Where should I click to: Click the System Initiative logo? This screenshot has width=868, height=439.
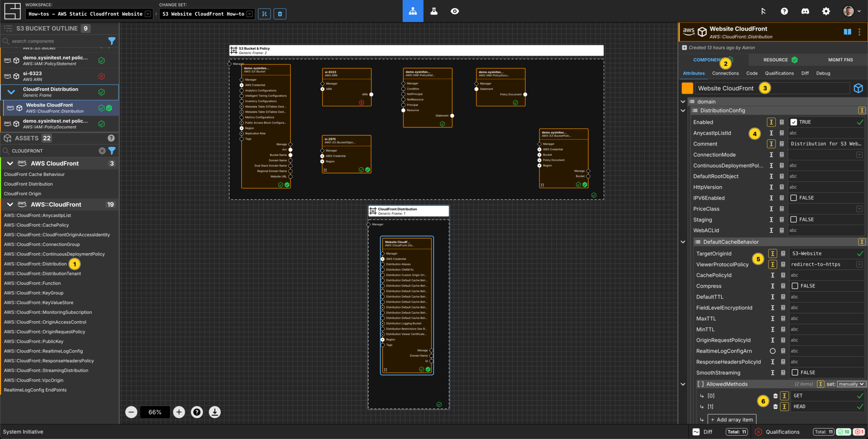(x=12, y=11)
